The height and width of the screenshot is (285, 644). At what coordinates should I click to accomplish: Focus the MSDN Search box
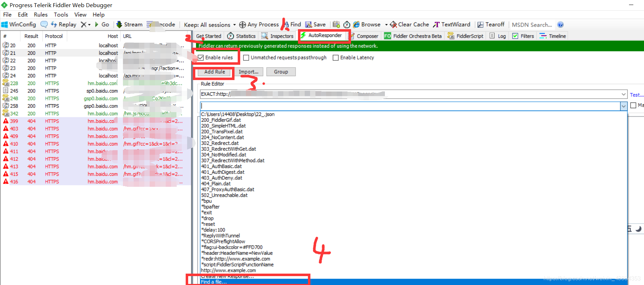click(x=532, y=25)
